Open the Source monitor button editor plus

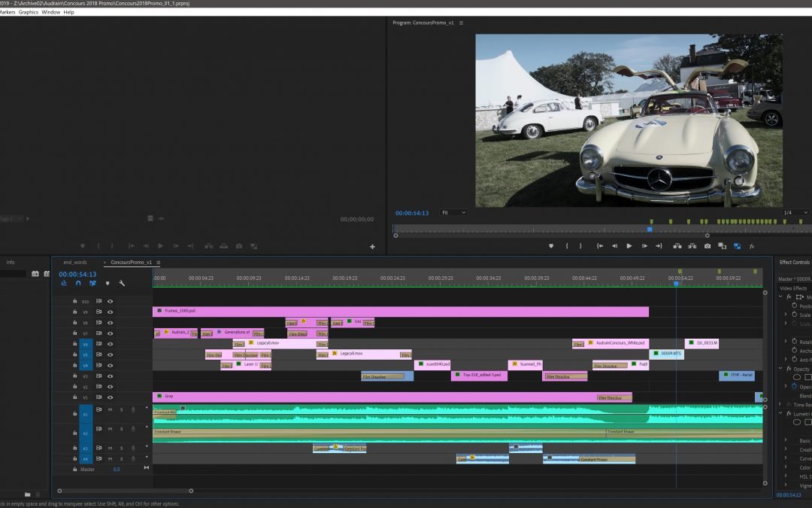372,247
